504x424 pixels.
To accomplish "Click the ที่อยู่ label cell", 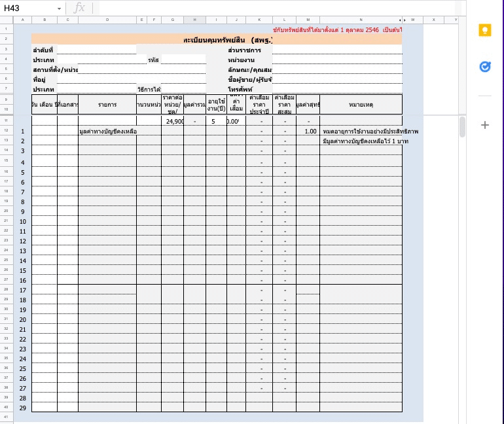I will (45, 79).
